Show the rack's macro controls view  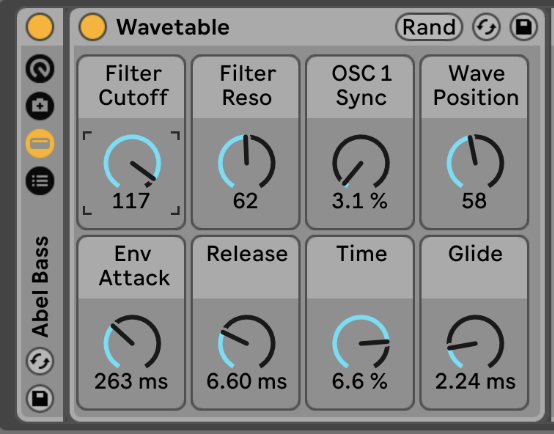pyautogui.click(x=40, y=68)
